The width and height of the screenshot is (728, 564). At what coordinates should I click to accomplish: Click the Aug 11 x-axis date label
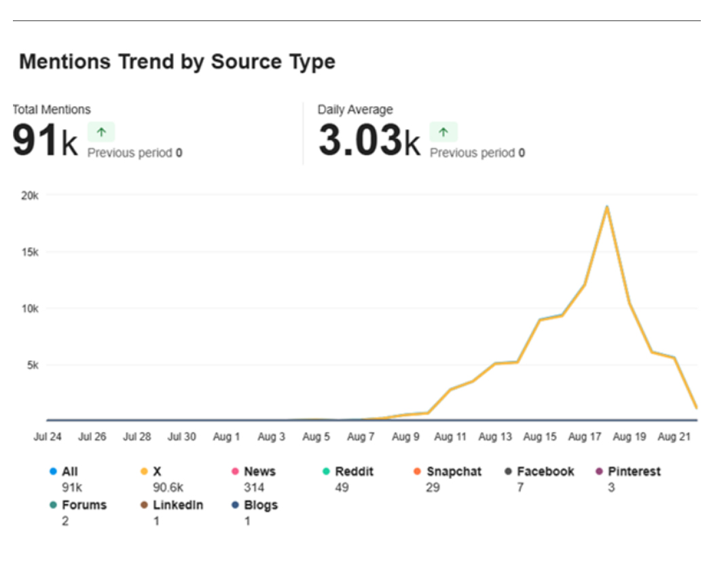[450, 437]
